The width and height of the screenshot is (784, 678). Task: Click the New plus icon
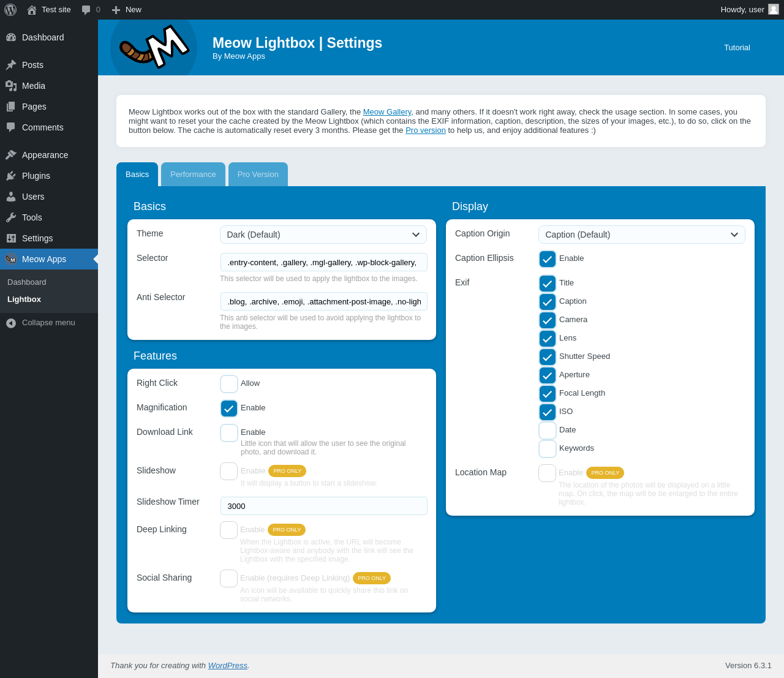coord(116,10)
